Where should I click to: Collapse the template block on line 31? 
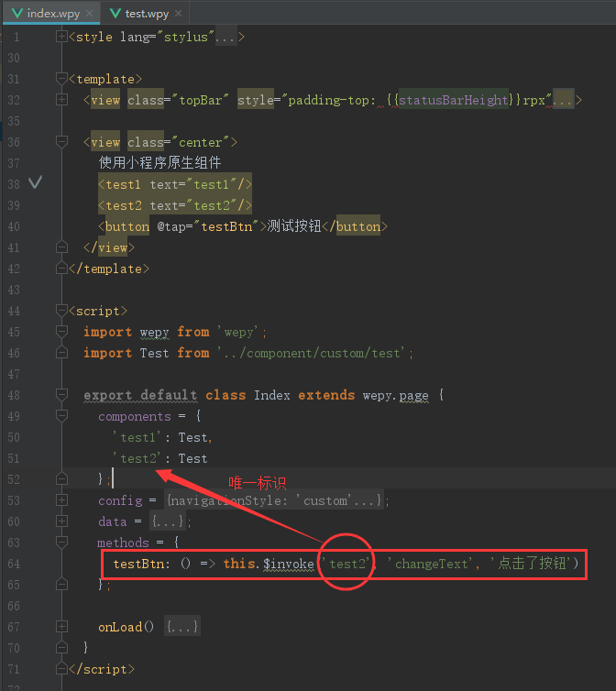click(x=61, y=79)
